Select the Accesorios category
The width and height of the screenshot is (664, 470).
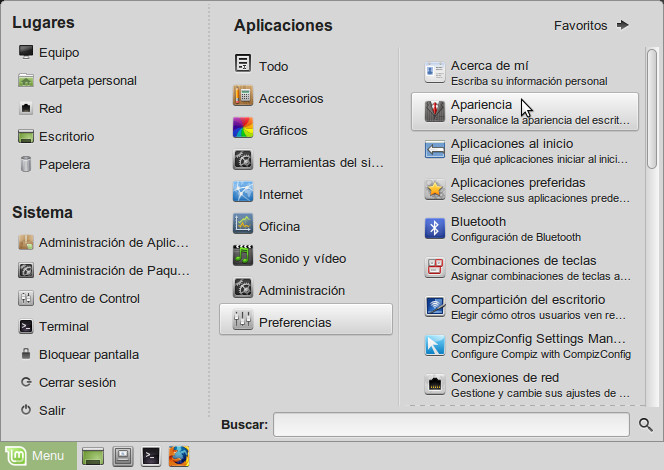point(290,98)
